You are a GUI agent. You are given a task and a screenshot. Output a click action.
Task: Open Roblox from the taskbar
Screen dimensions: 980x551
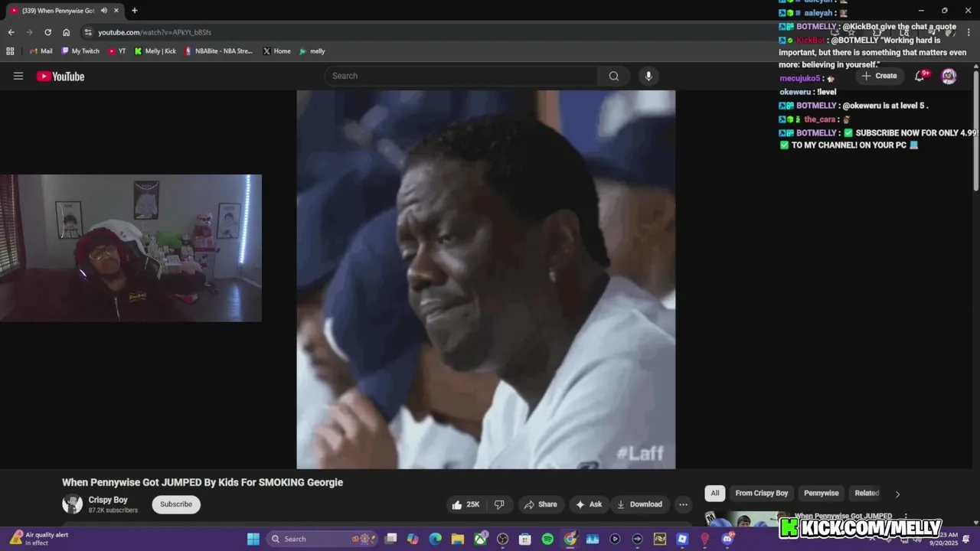pos(682,539)
